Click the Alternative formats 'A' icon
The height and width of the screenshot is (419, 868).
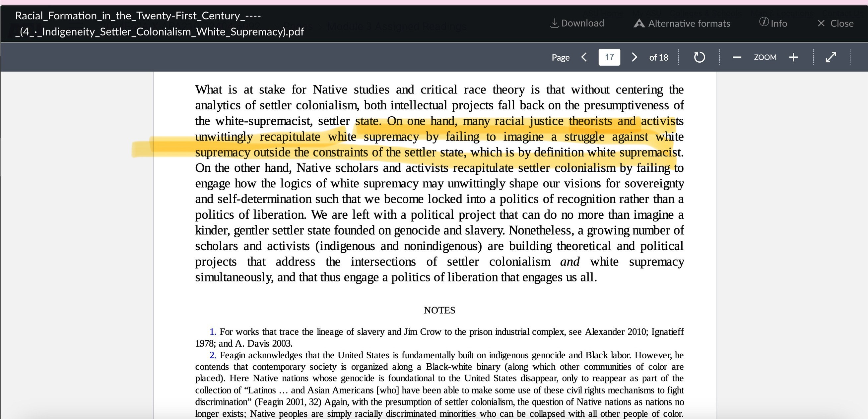[x=639, y=23]
